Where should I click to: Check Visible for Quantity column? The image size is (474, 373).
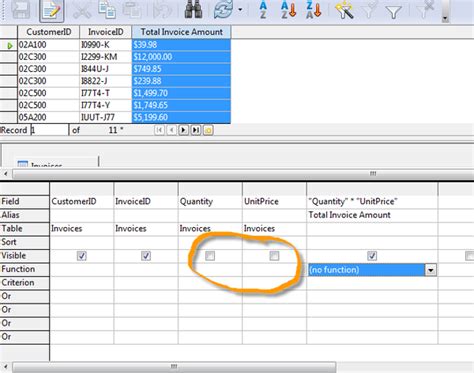(x=210, y=256)
